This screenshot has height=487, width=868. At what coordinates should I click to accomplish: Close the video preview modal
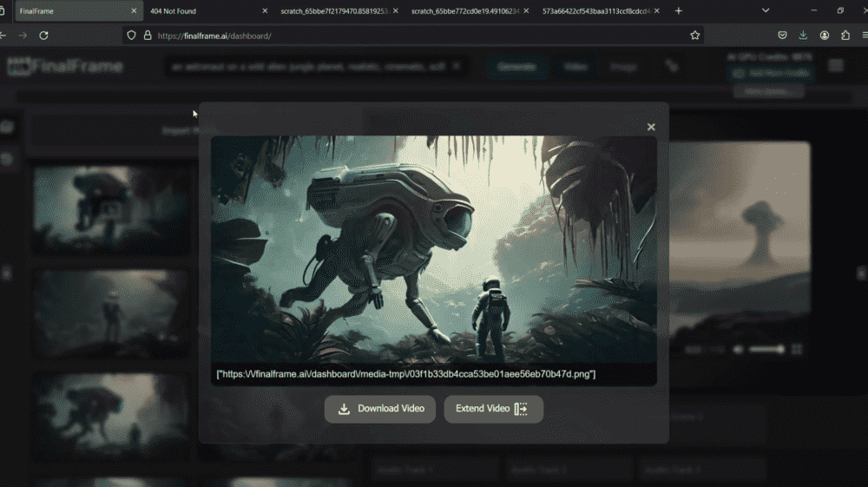click(651, 127)
